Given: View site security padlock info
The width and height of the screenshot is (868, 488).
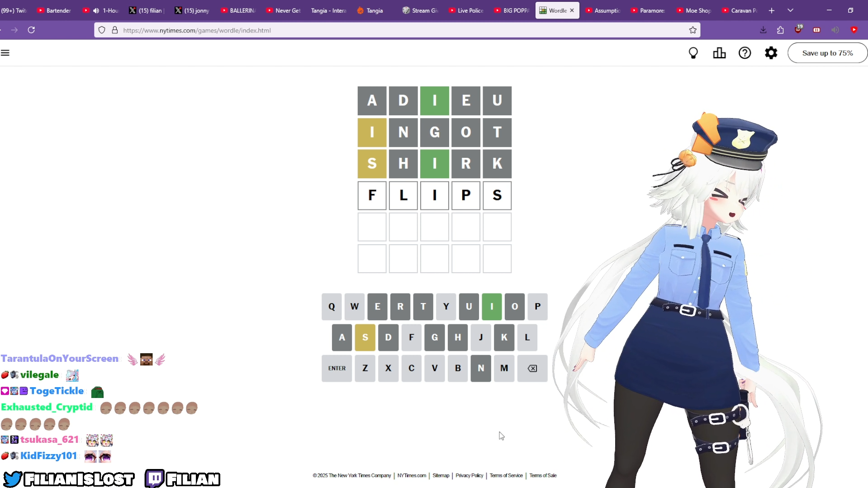Looking at the screenshot, I should 115,30.
